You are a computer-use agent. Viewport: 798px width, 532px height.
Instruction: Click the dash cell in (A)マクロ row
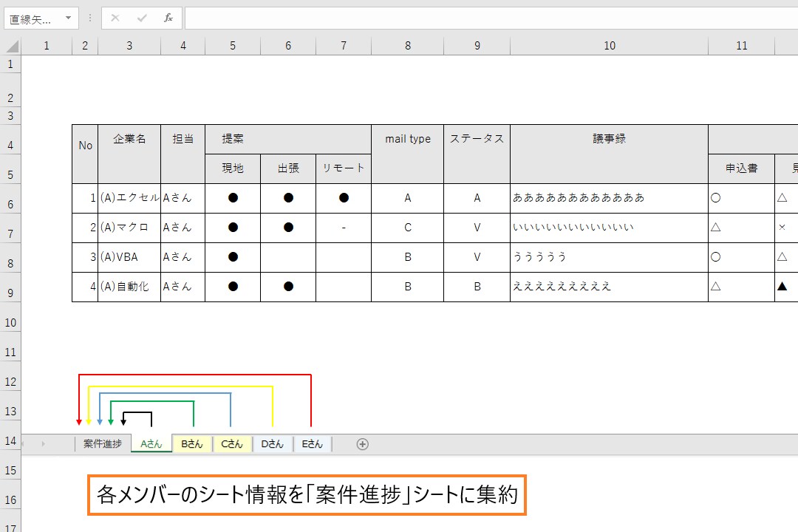coord(344,228)
